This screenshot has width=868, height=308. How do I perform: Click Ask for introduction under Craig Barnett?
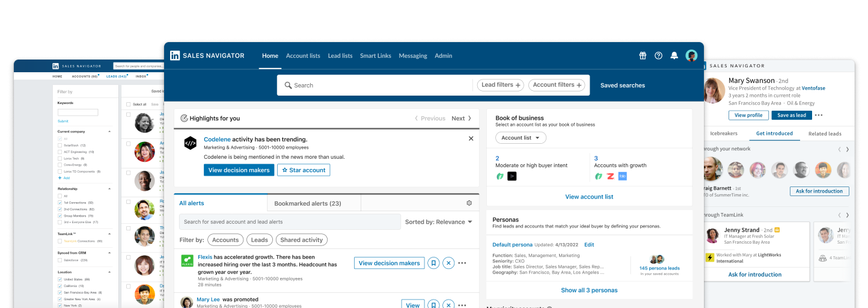point(819,191)
